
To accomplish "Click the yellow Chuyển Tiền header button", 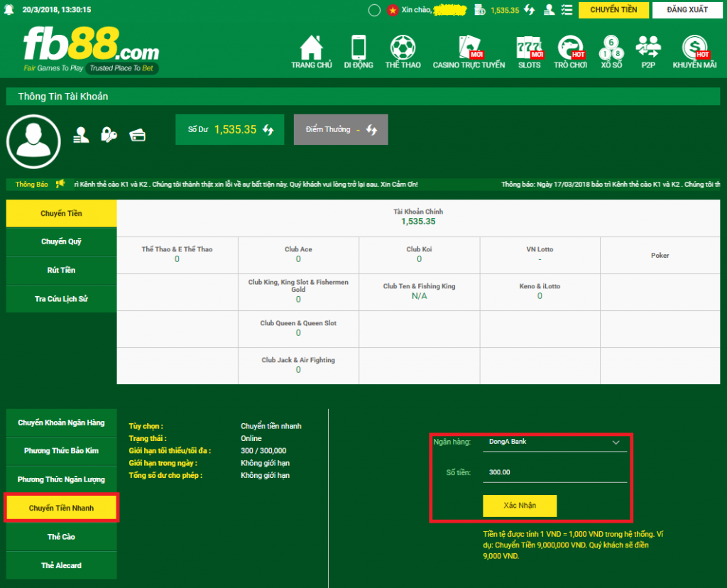I will pyautogui.click(x=613, y=10).
